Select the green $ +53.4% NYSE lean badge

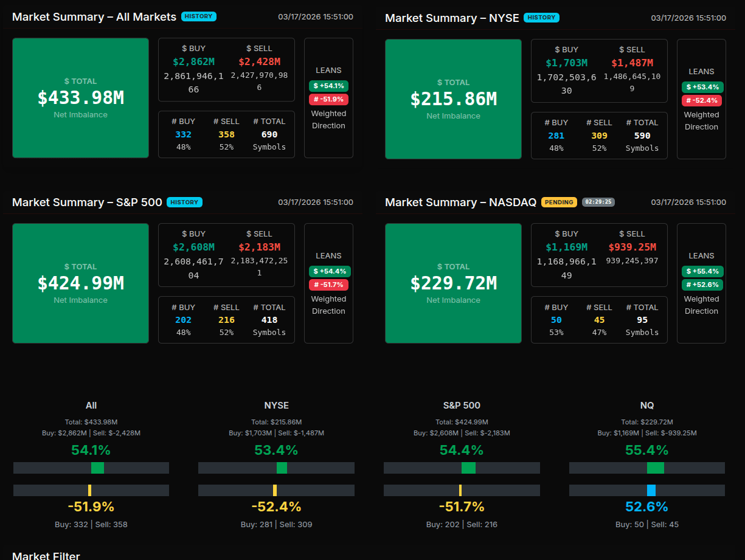pos(702,87)
